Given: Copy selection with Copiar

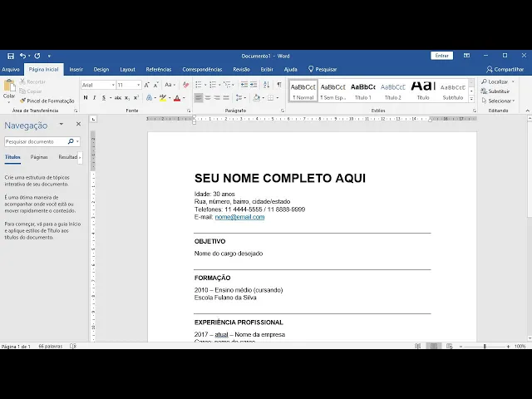Looking at the screenshot, I should 31,91.
